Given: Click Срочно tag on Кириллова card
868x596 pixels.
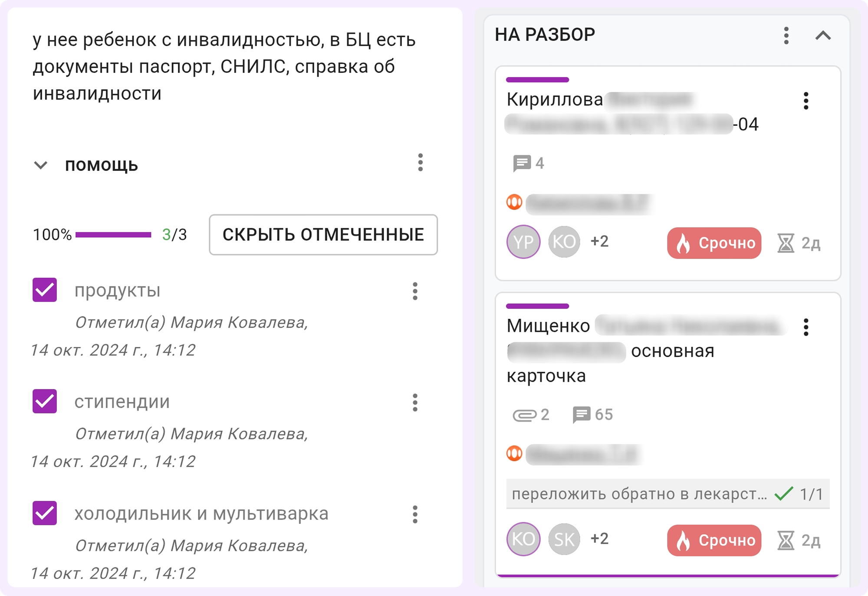Looking at the screenshot, I should pos(714,243).
